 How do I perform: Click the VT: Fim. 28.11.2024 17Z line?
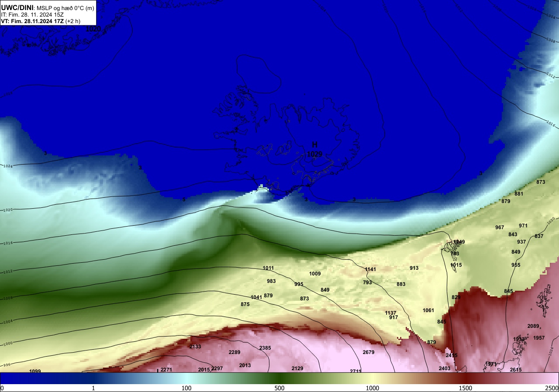click(40, 21)
